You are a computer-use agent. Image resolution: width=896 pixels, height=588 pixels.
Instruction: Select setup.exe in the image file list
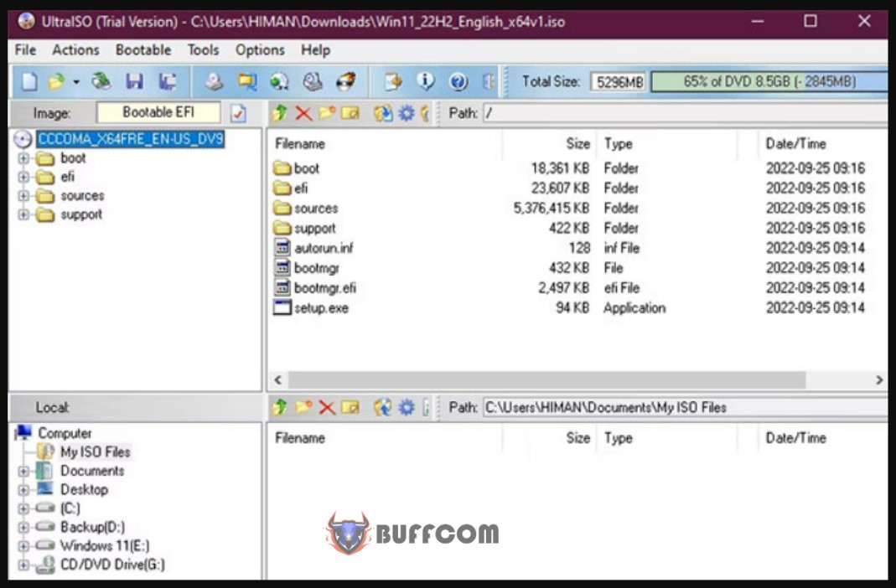(321, 308)
